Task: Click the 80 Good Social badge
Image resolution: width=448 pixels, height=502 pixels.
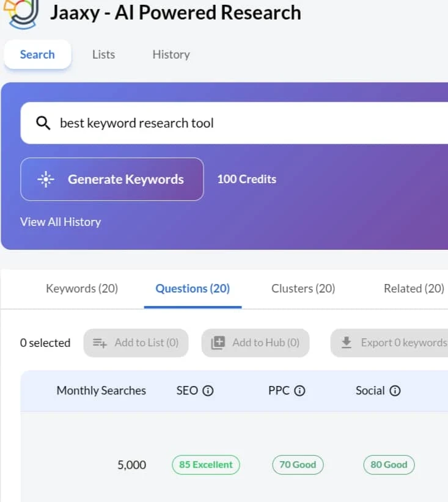Action: (389, 465)
